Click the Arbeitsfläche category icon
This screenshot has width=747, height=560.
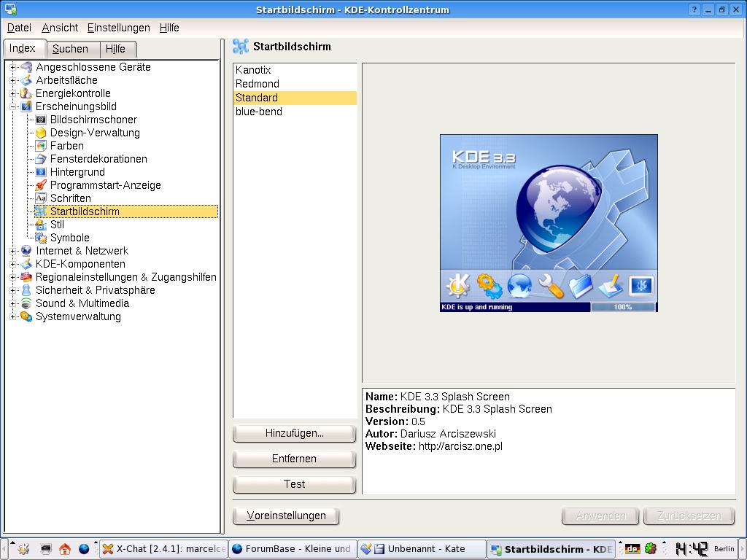point(26,80)
